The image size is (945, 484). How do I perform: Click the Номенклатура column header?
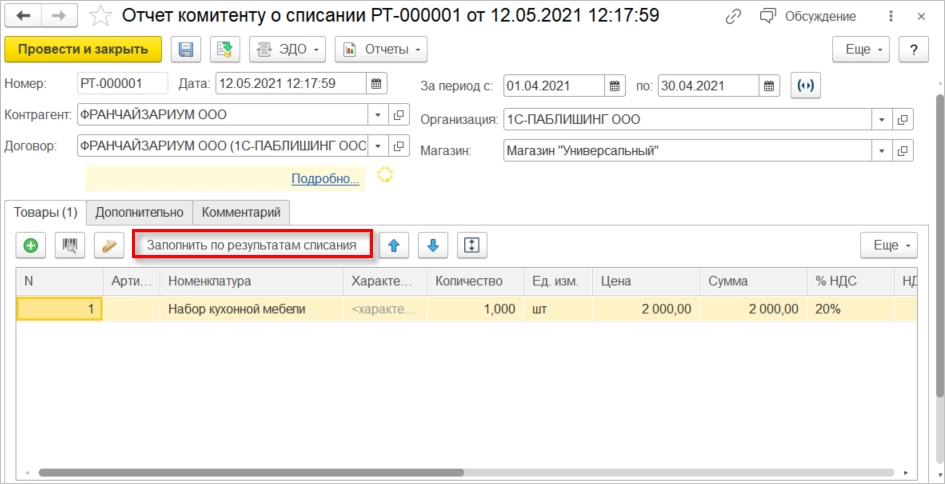[x=252, y=281]
